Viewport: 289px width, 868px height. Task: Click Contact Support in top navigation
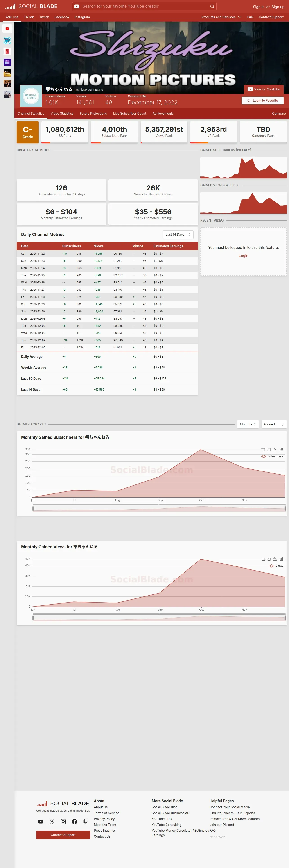pyautogui.click(x=271, y=17)
